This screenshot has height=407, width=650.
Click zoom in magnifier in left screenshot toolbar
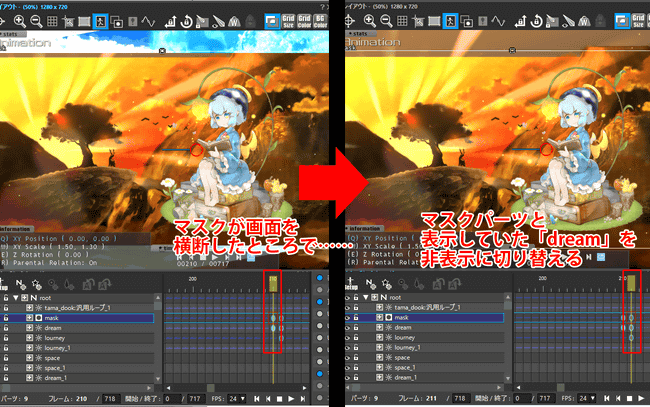[x=19, y=21]
